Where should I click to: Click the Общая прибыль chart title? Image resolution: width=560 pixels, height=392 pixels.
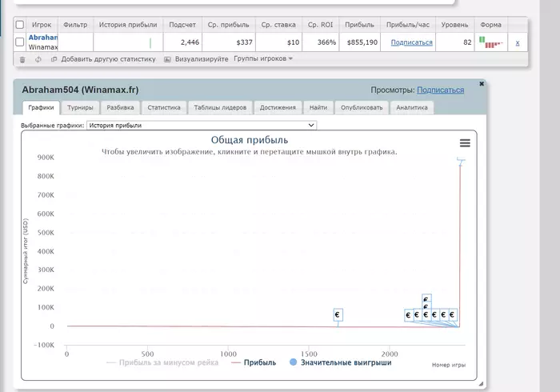pyautogui.click(x=250, y=140)
